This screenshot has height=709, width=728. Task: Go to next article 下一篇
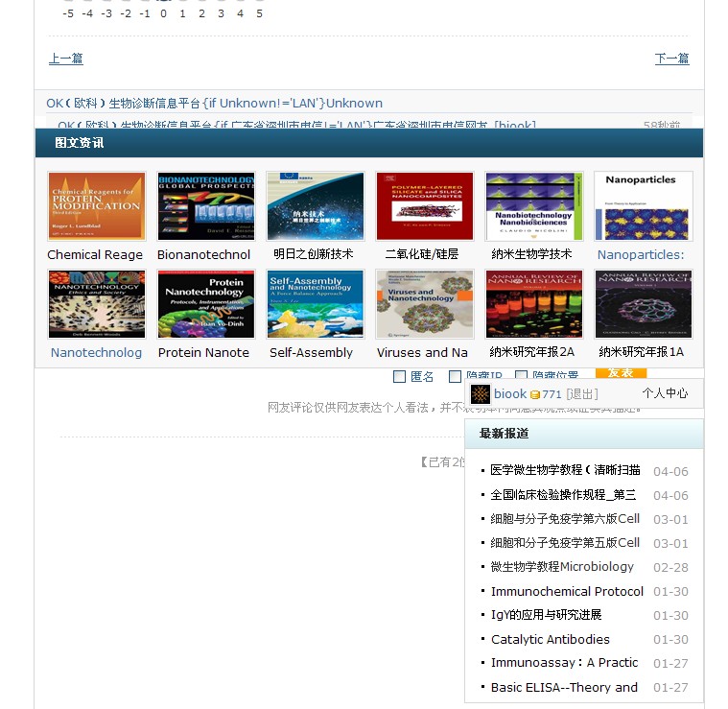671,59
